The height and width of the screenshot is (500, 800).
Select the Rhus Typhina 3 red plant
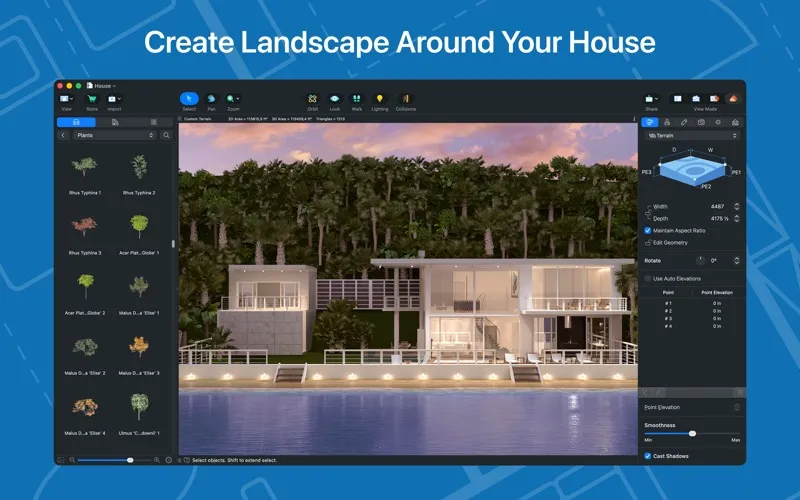(85, 235)
